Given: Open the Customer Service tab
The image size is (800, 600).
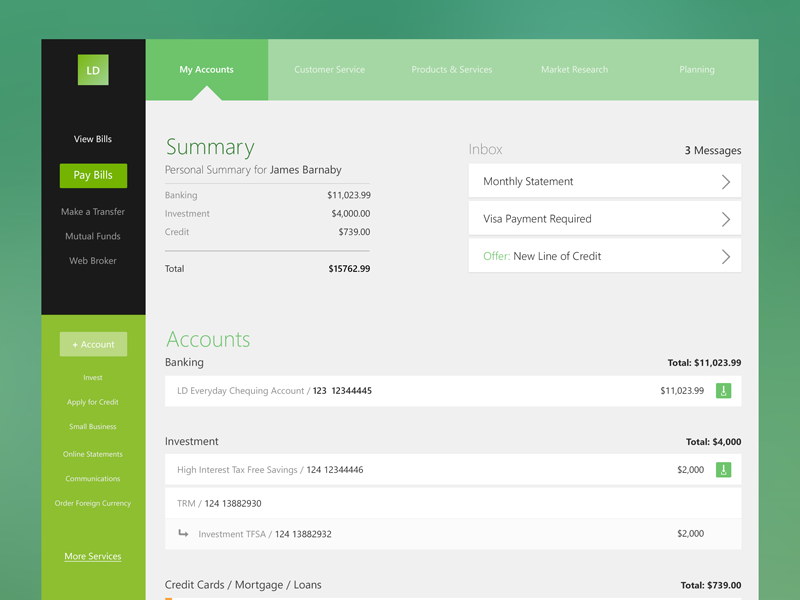Looking at the screenshot, I should 329,70.
